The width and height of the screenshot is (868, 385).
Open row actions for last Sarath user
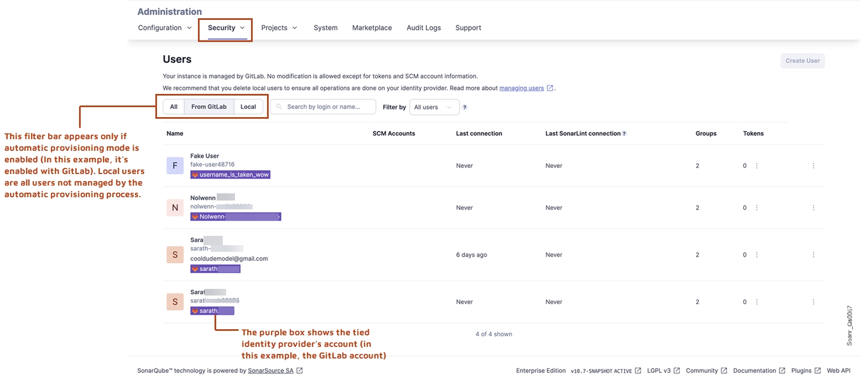pos(813,302)
